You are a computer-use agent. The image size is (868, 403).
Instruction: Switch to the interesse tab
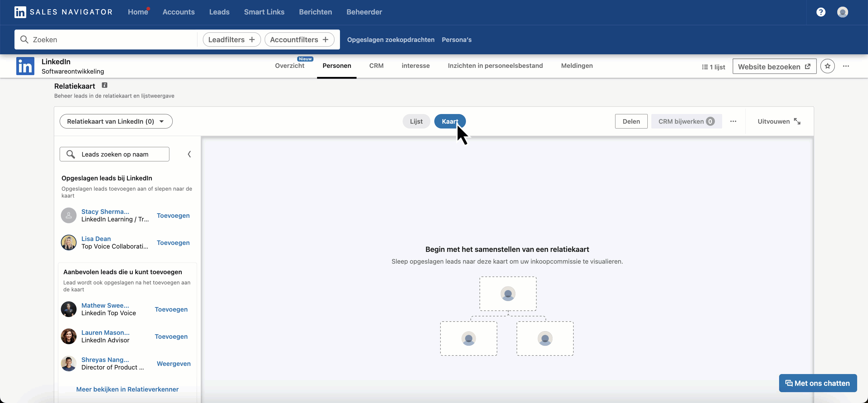click(x=416, y=66)
